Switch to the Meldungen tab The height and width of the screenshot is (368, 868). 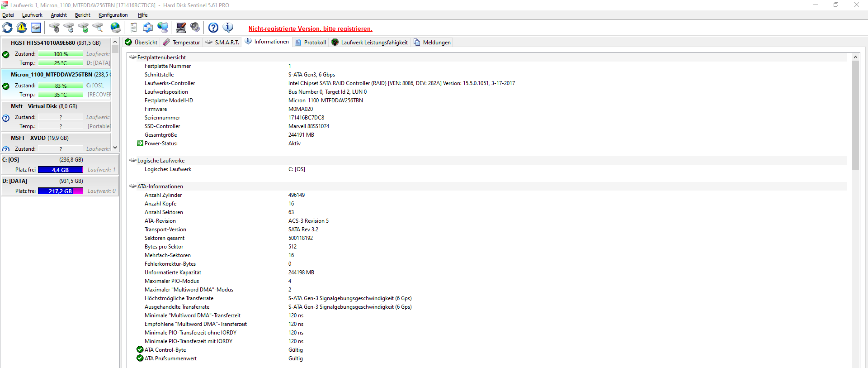[432, 42]
